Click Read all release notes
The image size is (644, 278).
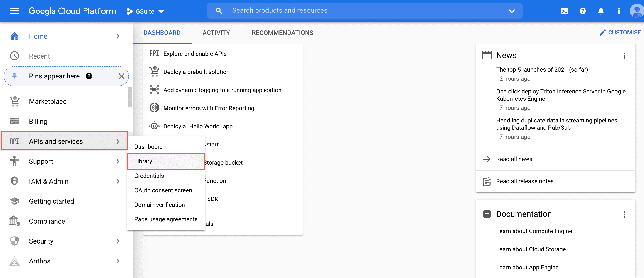click(x=524, y=181)
